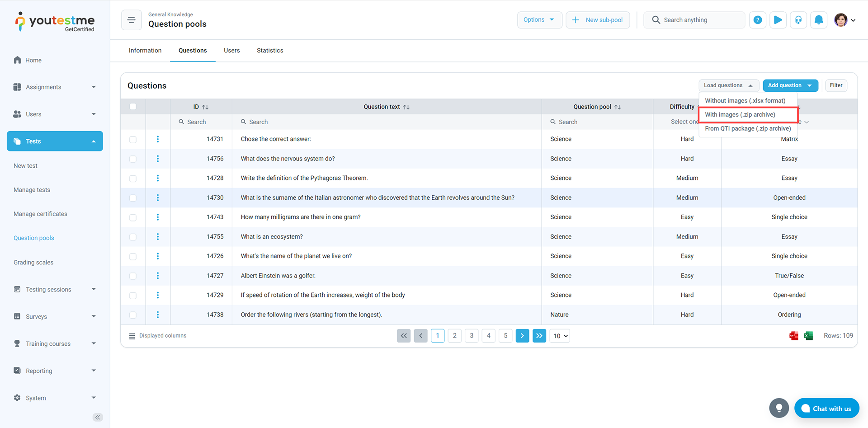This screenshot has width=868, height=428.
Task: Click the hamburger menu icon beside Question pools
Action: 132,20
